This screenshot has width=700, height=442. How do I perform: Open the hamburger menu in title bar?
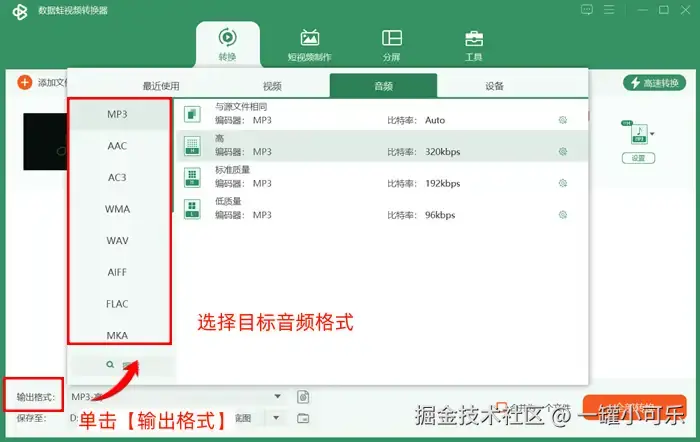609,9
